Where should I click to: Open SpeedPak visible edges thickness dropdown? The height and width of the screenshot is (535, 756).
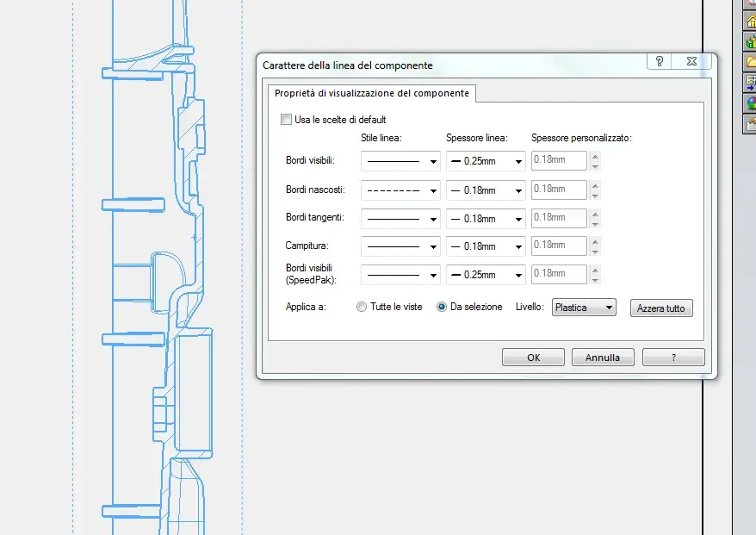[x=486, y=276]
